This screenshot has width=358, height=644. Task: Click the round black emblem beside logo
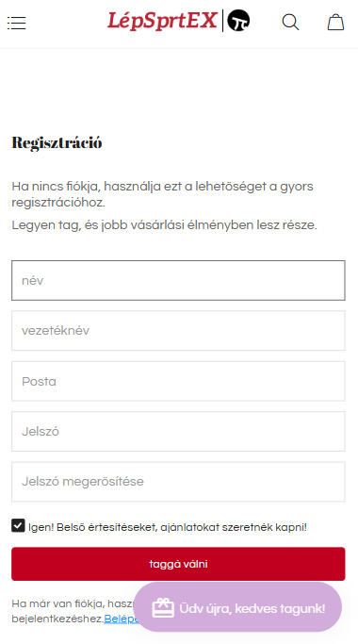click(x=238, y=21)
